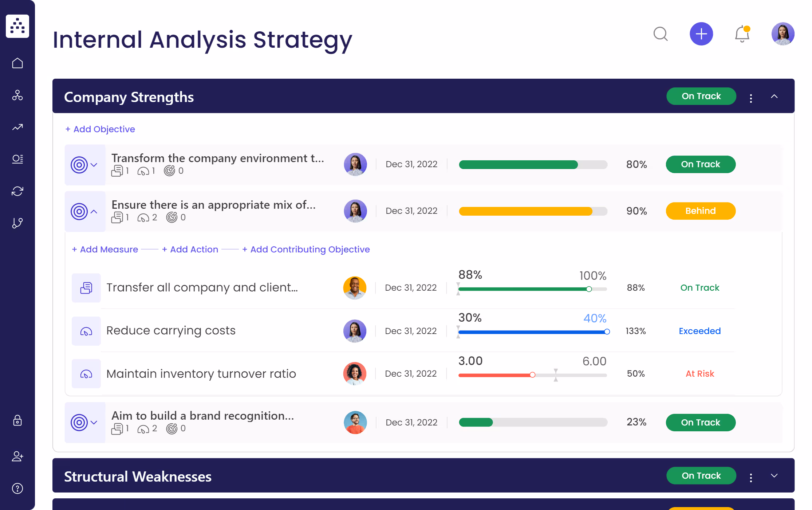Screen dimensions: 812x510
Task: Collapse the Company Strengths section
Action: point(774,96)
